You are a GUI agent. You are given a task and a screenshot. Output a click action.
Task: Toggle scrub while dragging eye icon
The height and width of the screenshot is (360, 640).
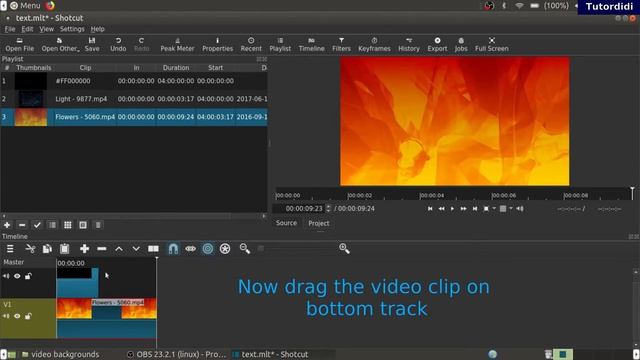190,249
